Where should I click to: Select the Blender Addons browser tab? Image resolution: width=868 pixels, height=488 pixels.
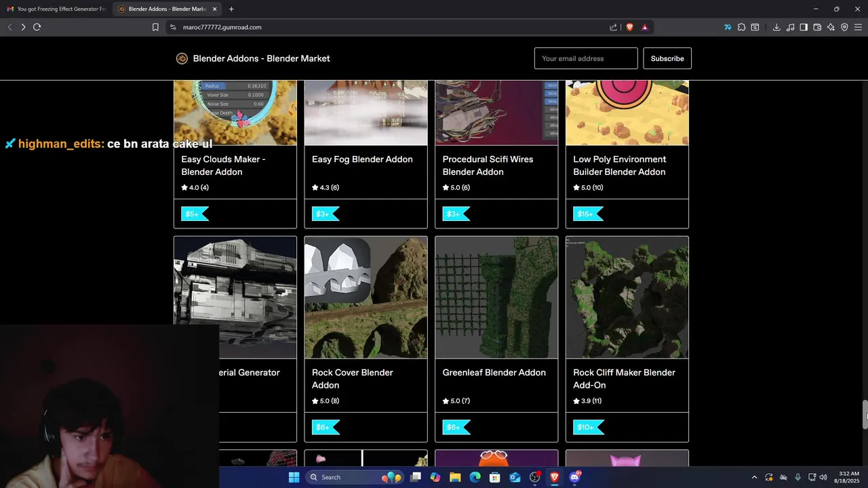tap(167, 9)
